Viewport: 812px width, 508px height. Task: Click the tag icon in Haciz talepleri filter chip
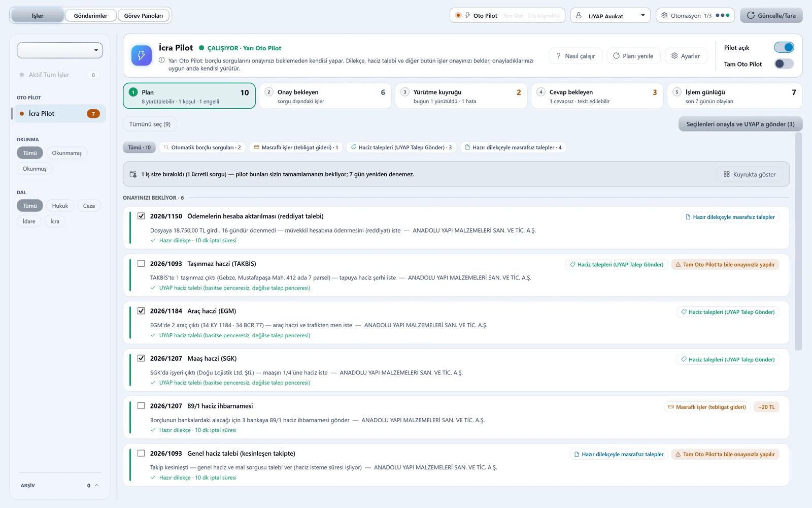[x=354, y=147]
